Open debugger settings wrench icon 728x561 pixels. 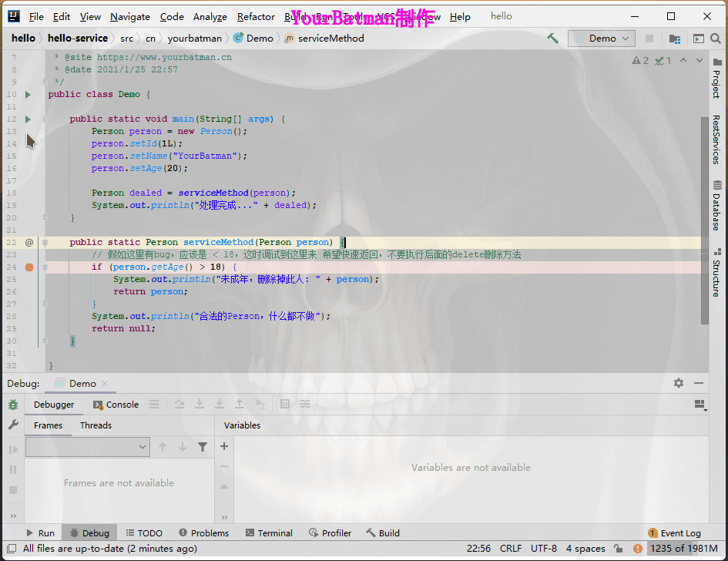coord(13,425)
